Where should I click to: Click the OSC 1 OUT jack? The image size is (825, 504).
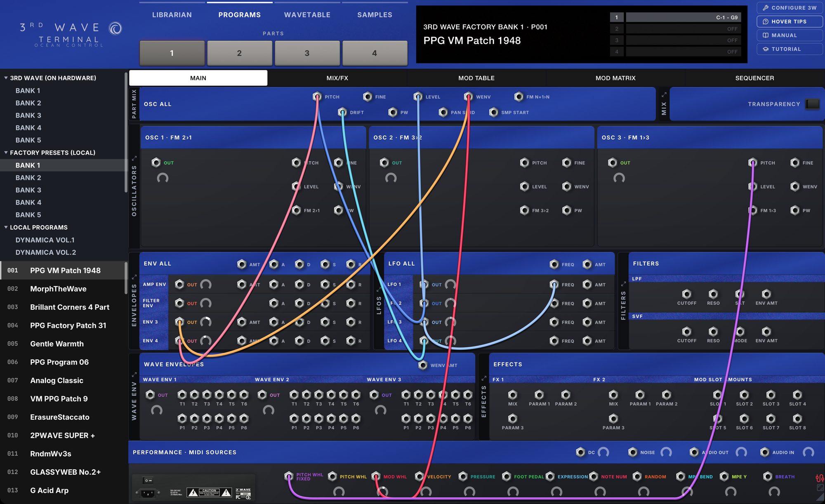tap(156, 163)
